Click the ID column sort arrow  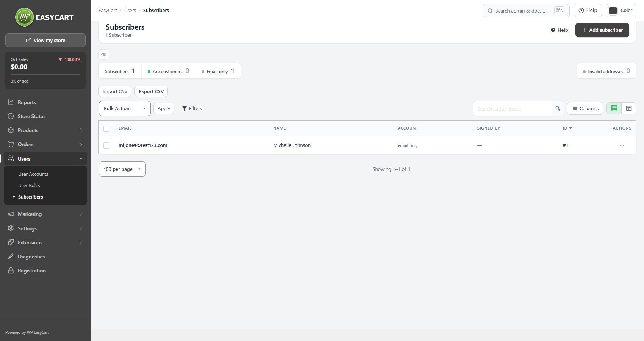(571, 128)
